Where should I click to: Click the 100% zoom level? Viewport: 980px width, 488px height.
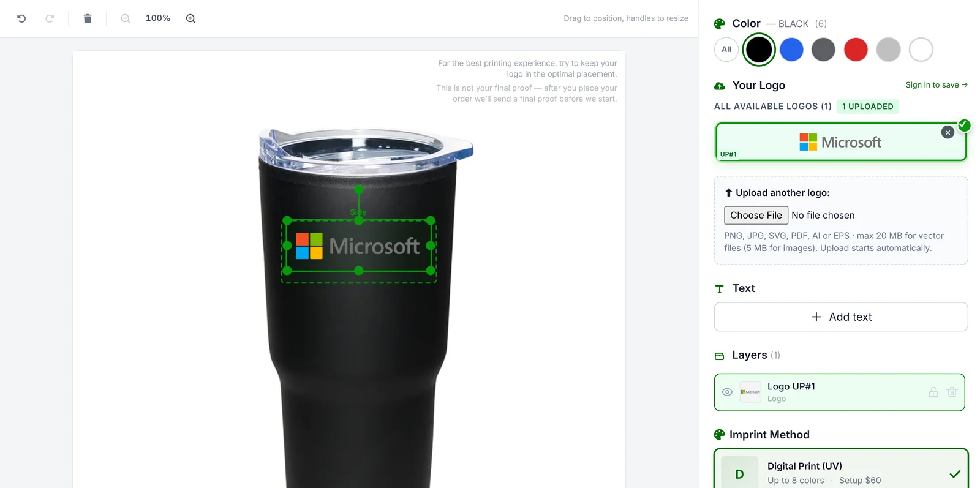point(158,18)
